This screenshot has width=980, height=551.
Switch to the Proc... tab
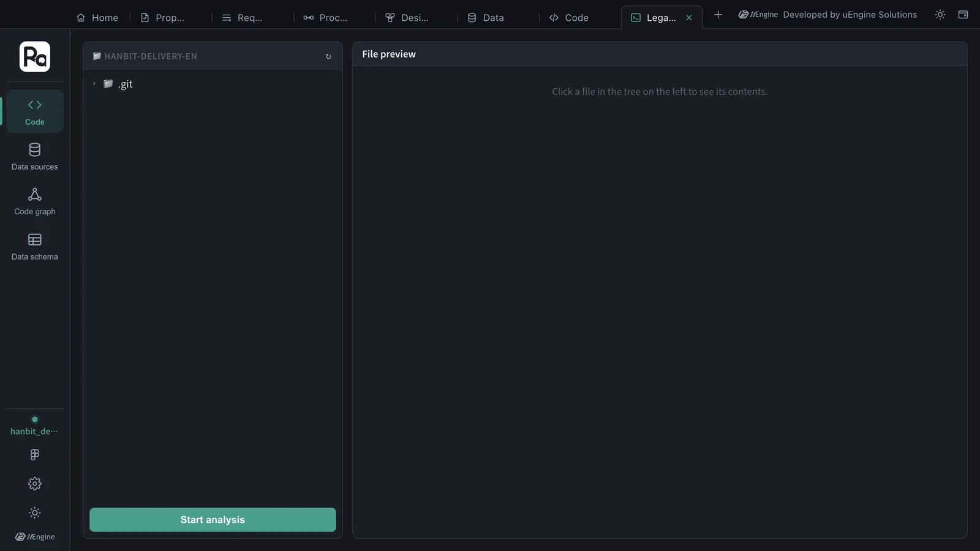tap(325, 18)
